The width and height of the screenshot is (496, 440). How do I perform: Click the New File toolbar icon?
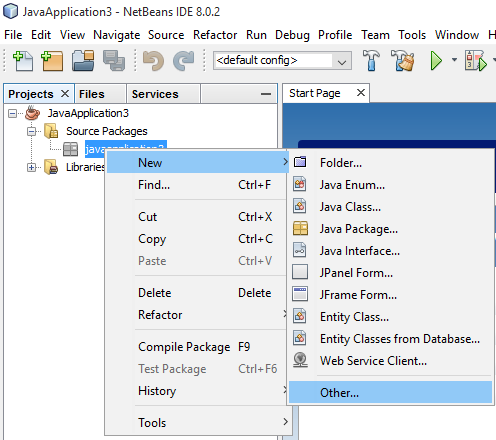(x=23, y=61)
